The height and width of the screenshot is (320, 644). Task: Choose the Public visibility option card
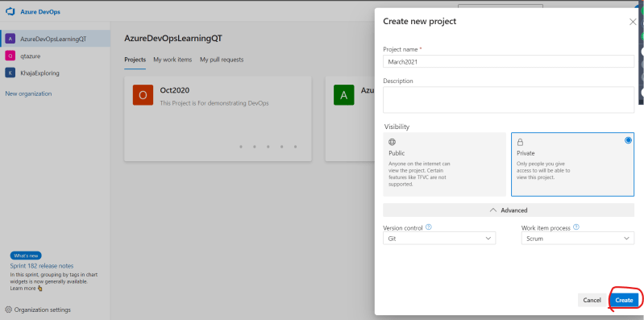(444, 164)
